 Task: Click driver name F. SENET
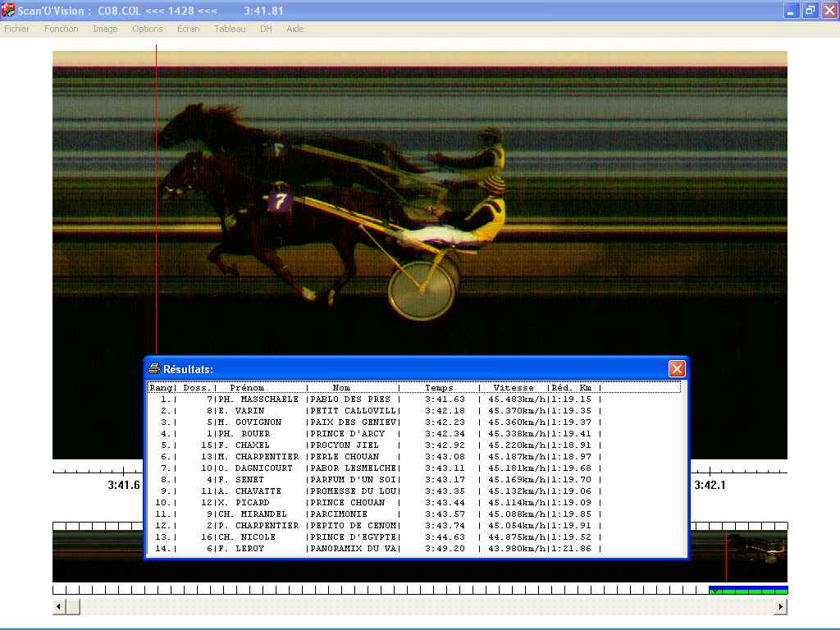(241, 480)
